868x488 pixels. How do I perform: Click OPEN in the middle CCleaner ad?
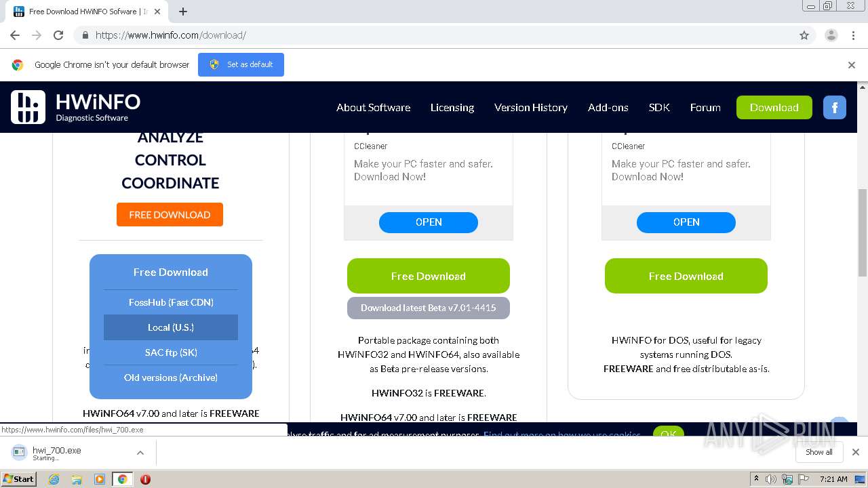coord(429,222)
